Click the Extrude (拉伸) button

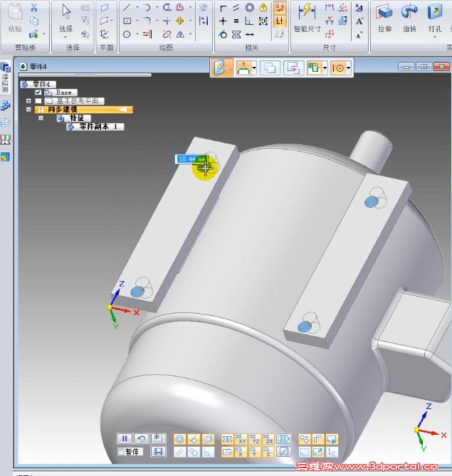[384, 18]
